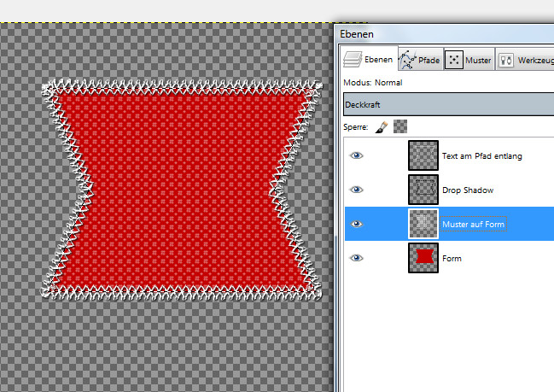This screenshot has width=554, height=392.
Task: Click the 'Muster auf Form' layer thumbnail
Action: click(423, 224)
